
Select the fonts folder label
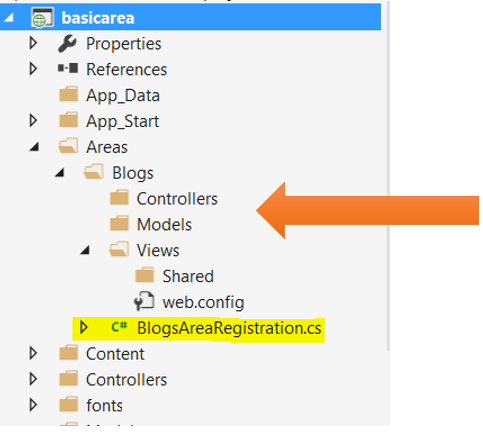point(104,405)
